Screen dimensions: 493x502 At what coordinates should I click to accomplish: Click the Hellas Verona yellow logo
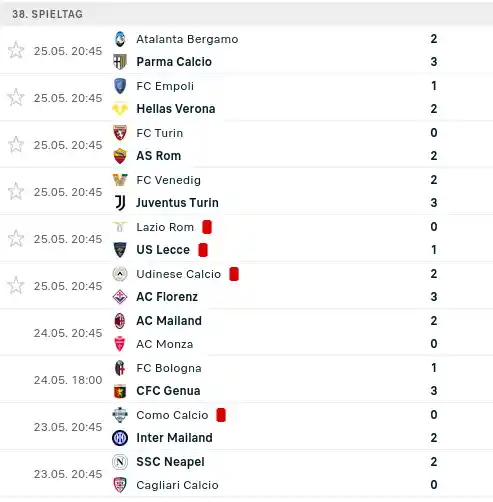(x=120, y=109)
